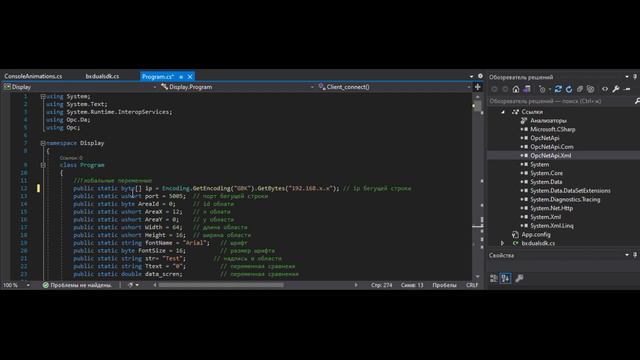Image resolution: width=640 pixels, height=360 pixels.
Task: Click the editor horizontal scrollbar thumb
Action: coord(221,285)
